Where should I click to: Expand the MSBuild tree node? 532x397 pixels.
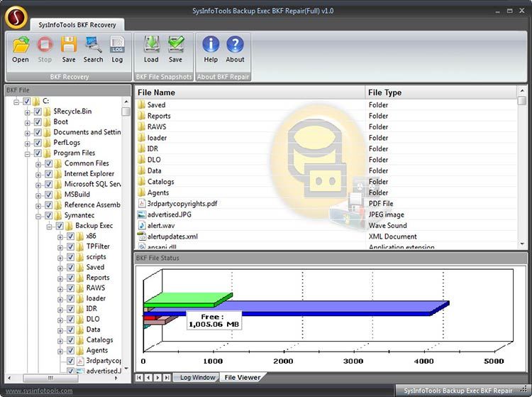click(x=38, y=195)
